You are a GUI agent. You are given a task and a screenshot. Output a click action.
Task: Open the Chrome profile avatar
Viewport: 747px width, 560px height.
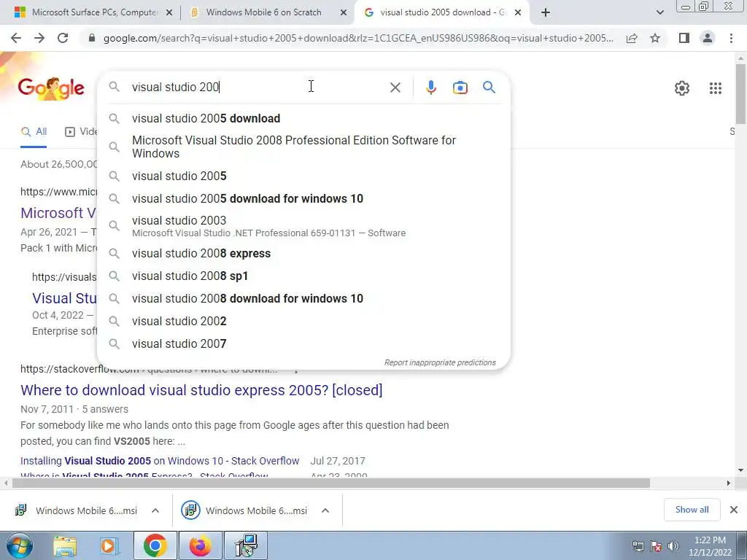(708, 38)
